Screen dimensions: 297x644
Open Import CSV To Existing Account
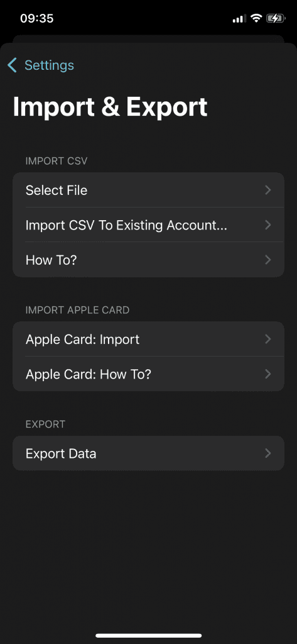coord(148,225)
